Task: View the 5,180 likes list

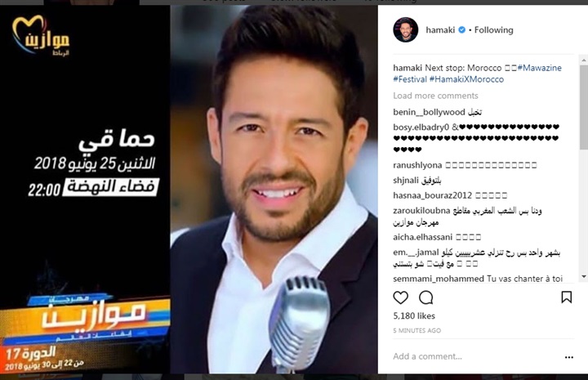Action: pyautogui.click(x=414, y=316)
